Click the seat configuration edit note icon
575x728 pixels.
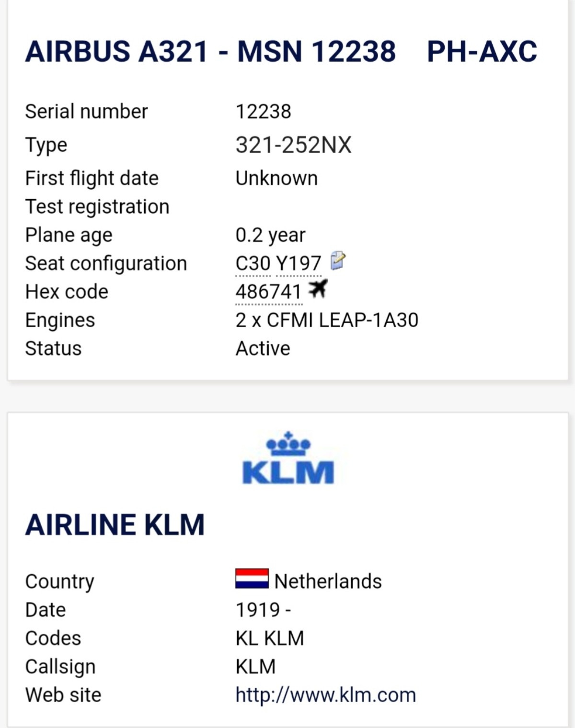coord(338,261)
